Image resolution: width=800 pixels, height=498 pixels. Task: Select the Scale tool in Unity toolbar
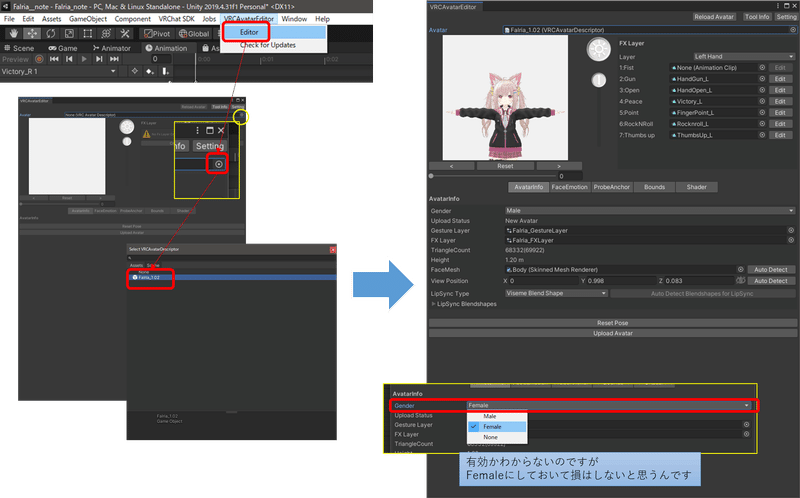pyautogui.click(x=69, y=34)
